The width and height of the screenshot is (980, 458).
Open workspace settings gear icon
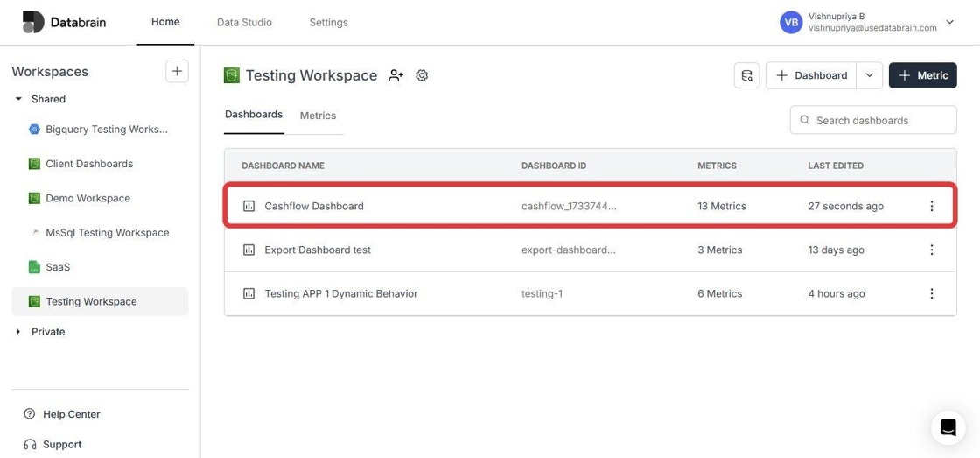coord(422,75)
